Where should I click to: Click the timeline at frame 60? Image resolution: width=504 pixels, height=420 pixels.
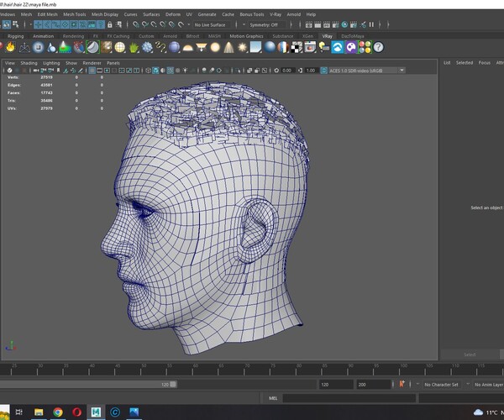point(192,370)
